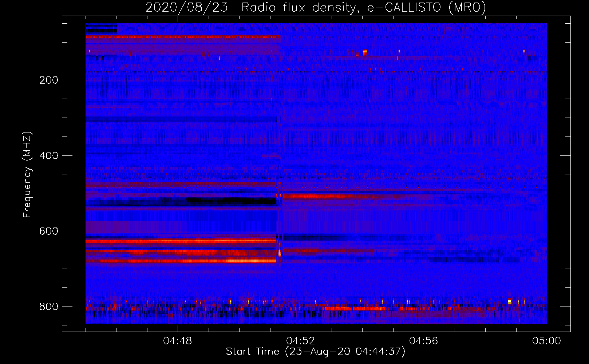Click the '05:00' time tick label
589x364 pixels.
pos(547,341)
